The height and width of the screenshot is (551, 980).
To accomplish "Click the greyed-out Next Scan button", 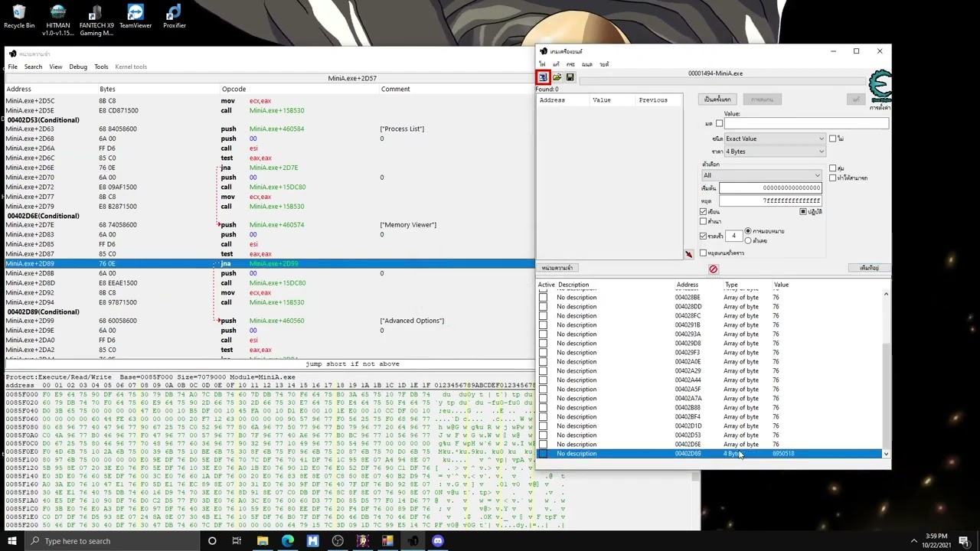I will [x=762, y=99].
